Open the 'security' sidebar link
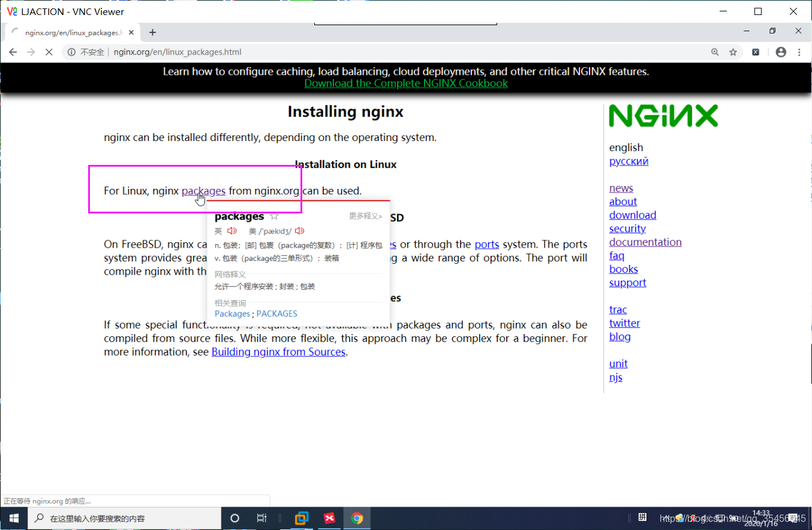Image resolution: width=812 pixels, height=530 pixels. (627, 228)
